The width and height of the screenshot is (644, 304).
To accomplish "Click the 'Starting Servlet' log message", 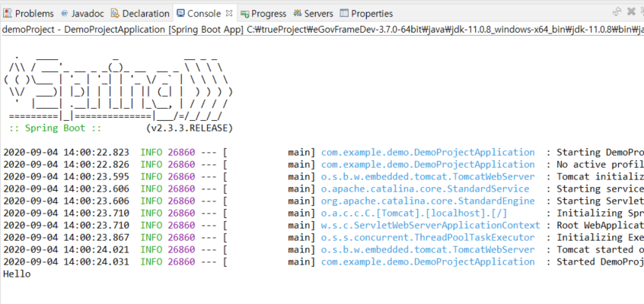I will pos(600,201).
